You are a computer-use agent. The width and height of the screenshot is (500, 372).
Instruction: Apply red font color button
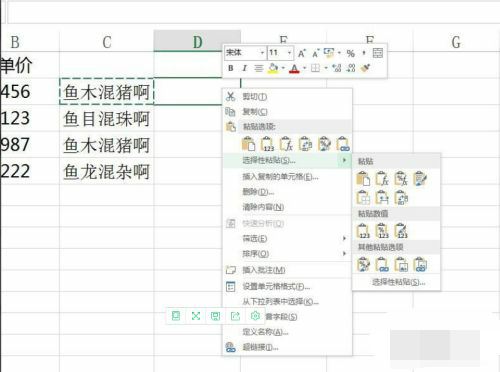click(294, 68)
